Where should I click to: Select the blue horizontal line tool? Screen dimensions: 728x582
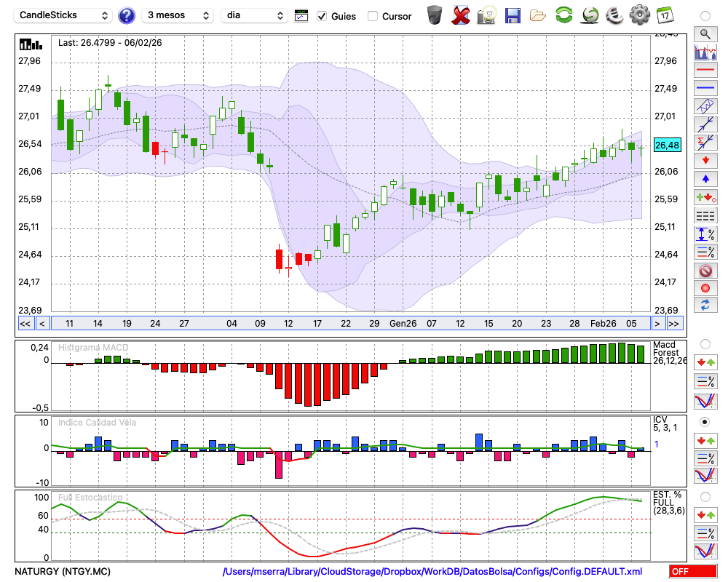(705, 88)
